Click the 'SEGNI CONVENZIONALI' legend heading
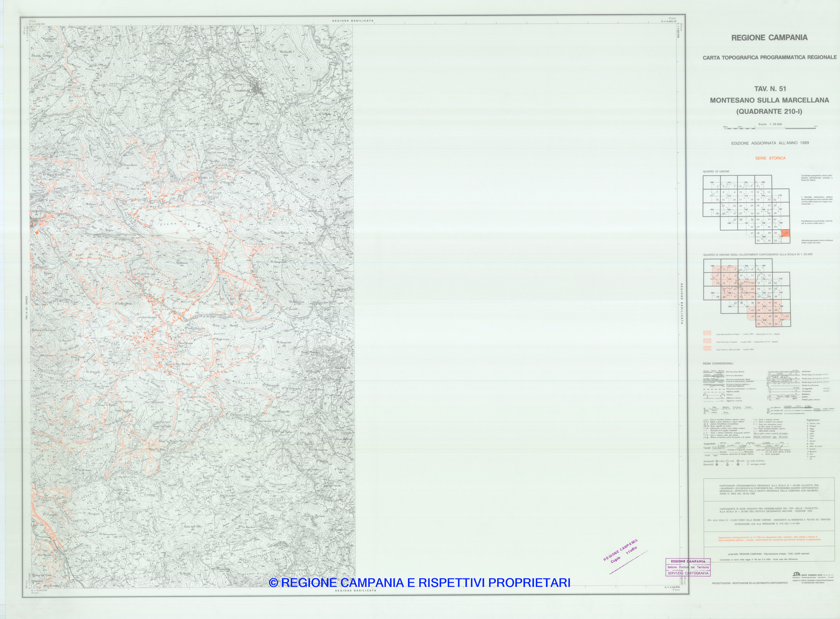The height and width of the screenshot is (619, 840). [718, 363]
